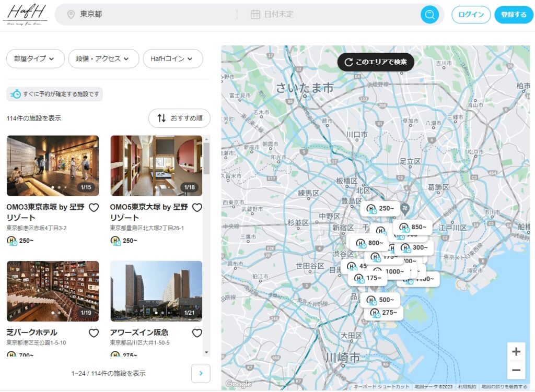Viewport: 535px width, 392px height.
Task: Open the OMO5東京大塚 photo thumbnail
Action: click(x=156, y=165)
